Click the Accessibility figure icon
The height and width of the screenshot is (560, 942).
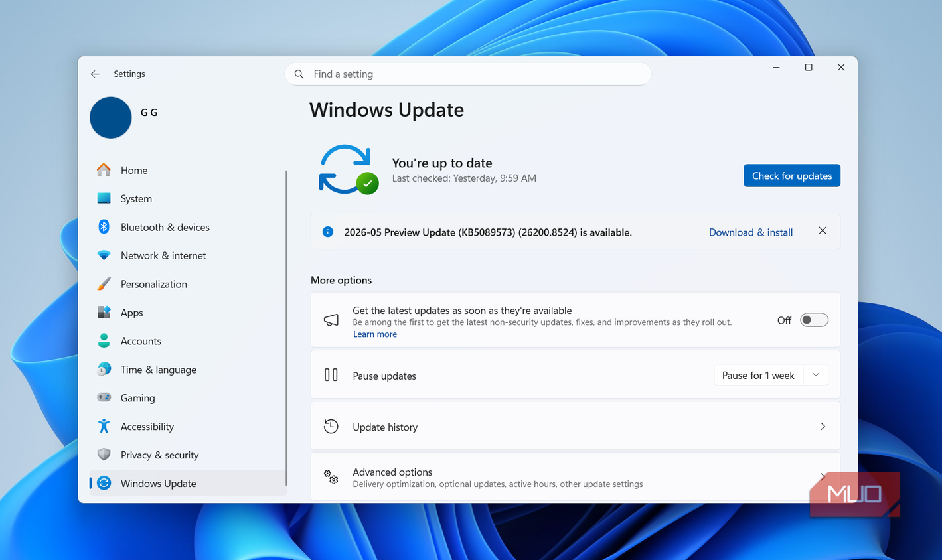[104, 426]
